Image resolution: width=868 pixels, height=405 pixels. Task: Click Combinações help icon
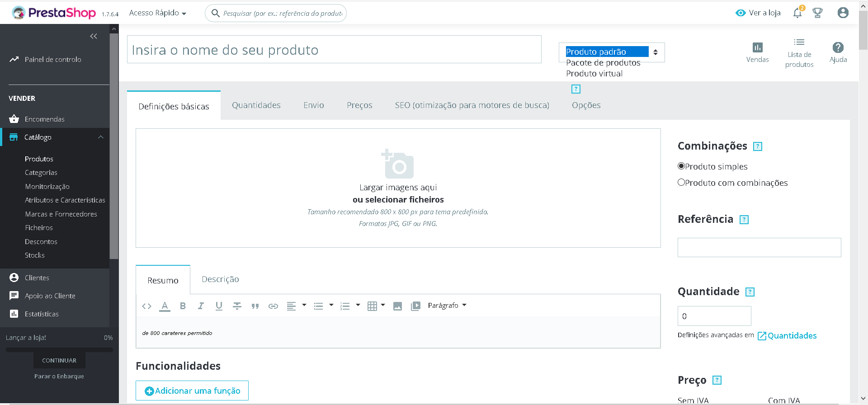(x=758, y=146)
